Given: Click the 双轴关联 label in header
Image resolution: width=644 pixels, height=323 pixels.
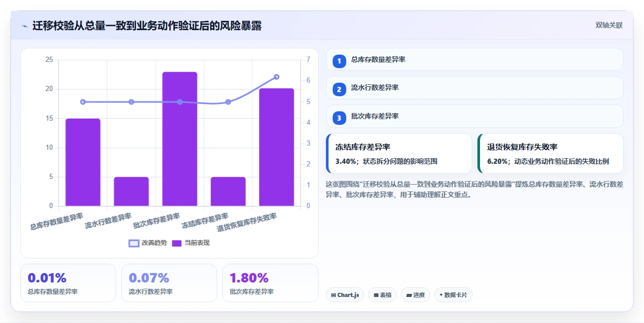Looking at the screenshot, I should pos(609,25).
